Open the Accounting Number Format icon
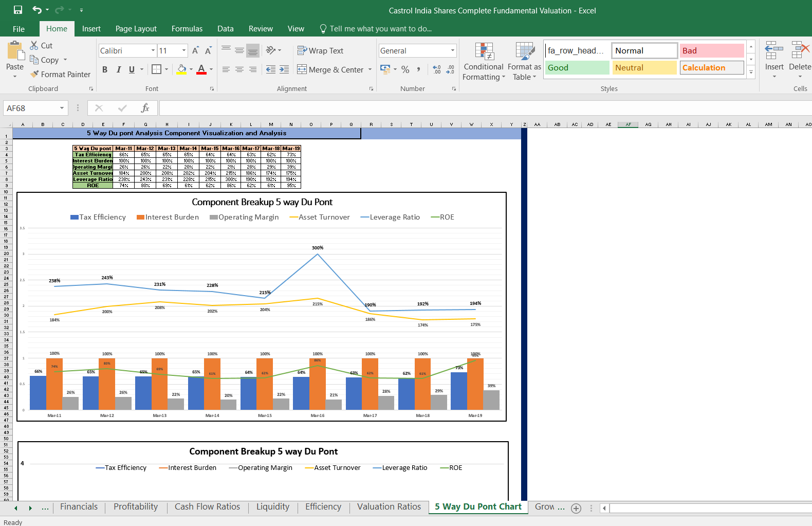The image size is (812, 526). click(x=385, y=69)
